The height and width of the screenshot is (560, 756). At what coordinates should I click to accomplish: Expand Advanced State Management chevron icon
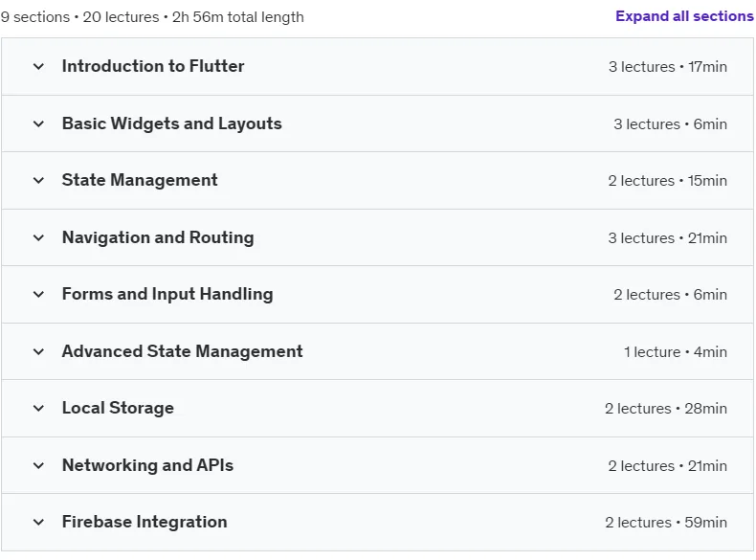coord(38,351)
